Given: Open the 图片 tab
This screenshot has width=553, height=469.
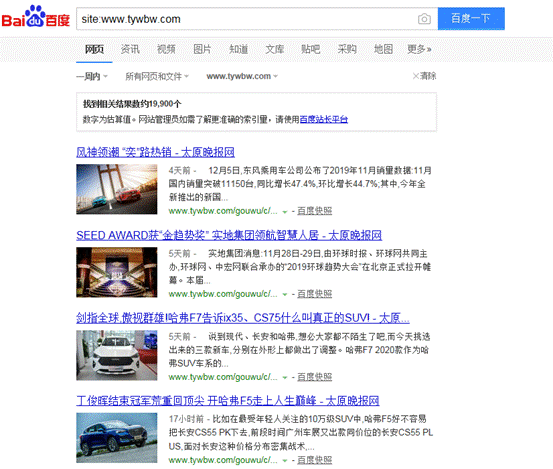Looking at the screenshot, I should pyautogui.click(x=202, y=49).
